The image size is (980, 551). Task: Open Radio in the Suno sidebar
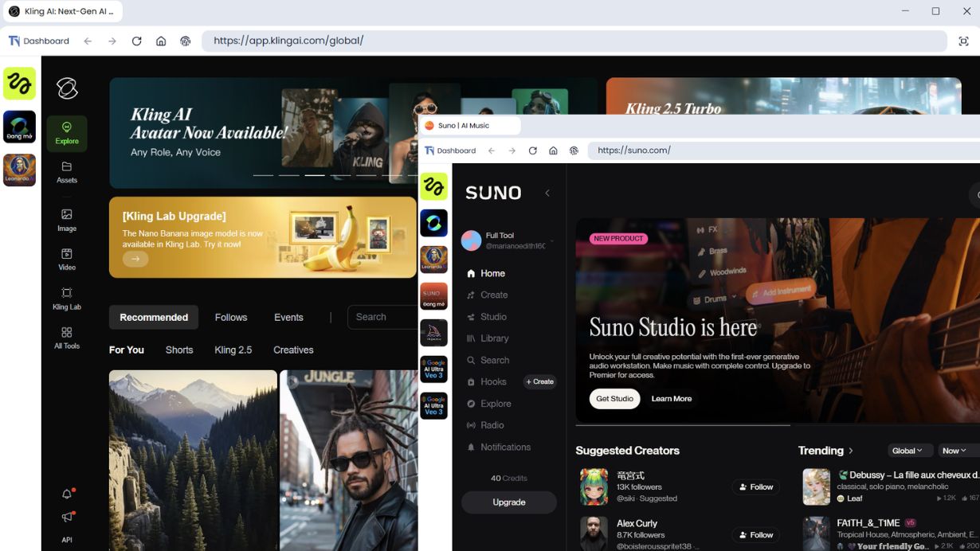(492, 425)
